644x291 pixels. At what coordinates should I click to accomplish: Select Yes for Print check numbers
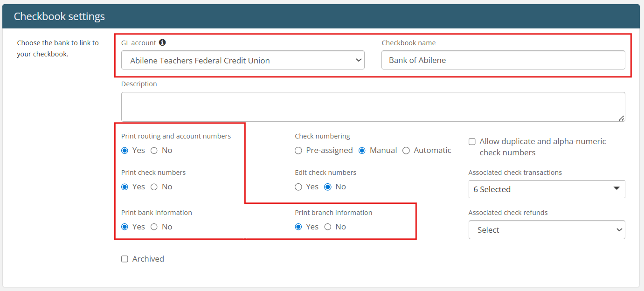[125, 187]
